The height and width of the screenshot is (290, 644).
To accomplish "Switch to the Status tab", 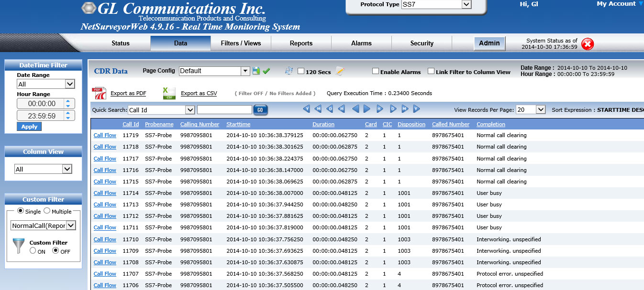I will 121,43.
